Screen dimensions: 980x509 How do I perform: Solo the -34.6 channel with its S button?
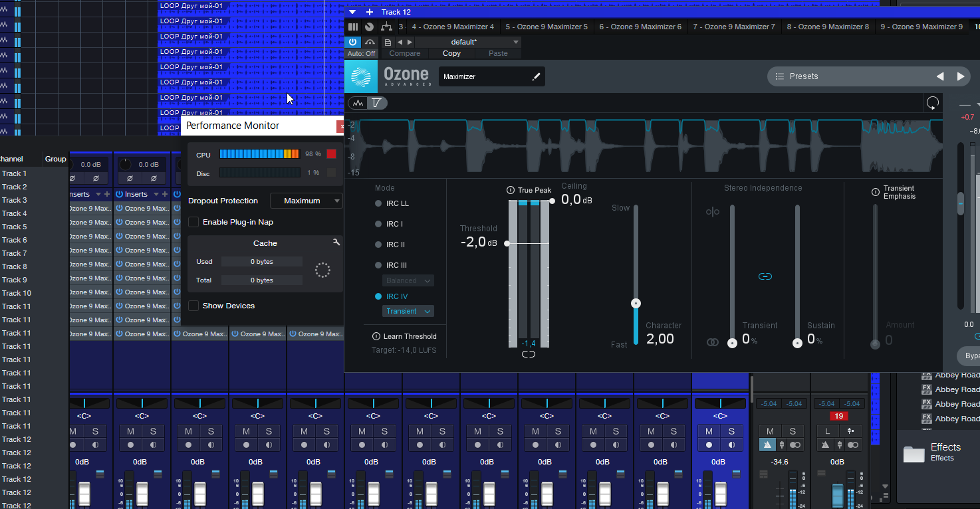(793, 431)
